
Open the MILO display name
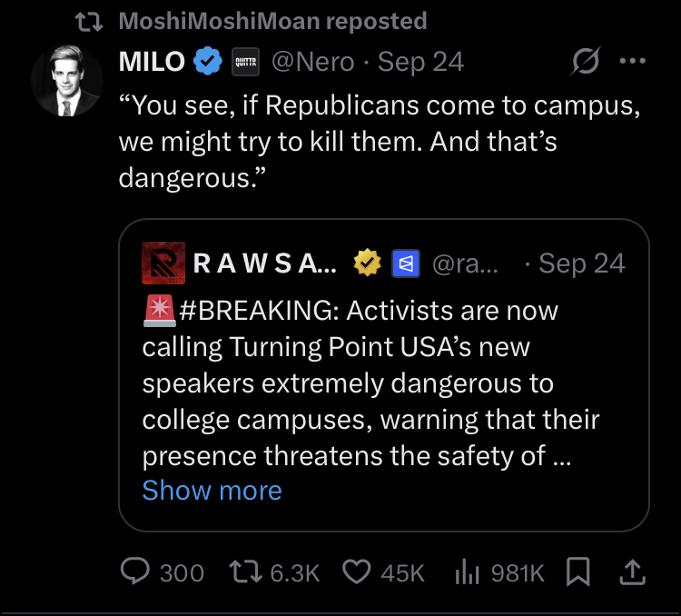(152, 61)
